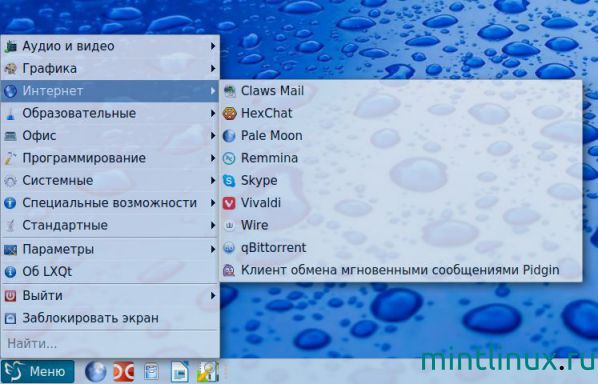Click the Pidgin messenger icon
Screen dimensions: 598x384
coord(229,270)
